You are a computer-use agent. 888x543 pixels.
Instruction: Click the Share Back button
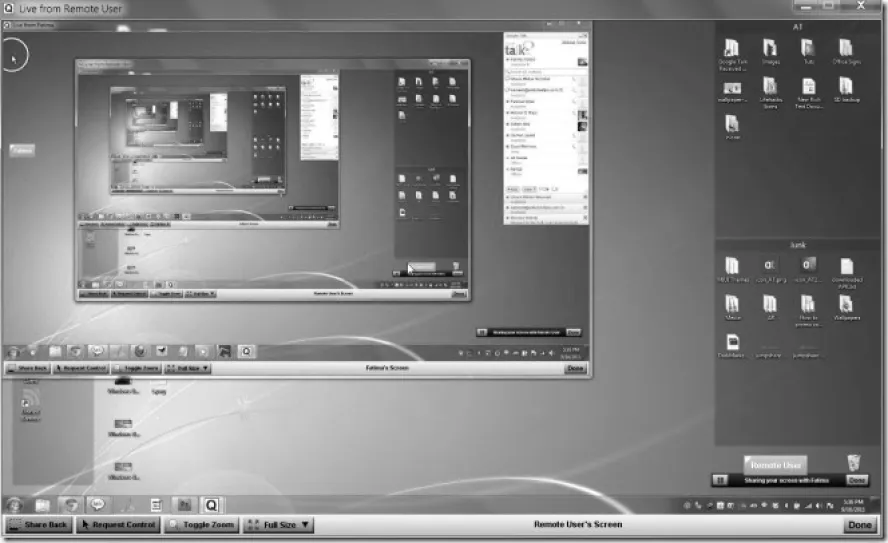coord(39,525)
